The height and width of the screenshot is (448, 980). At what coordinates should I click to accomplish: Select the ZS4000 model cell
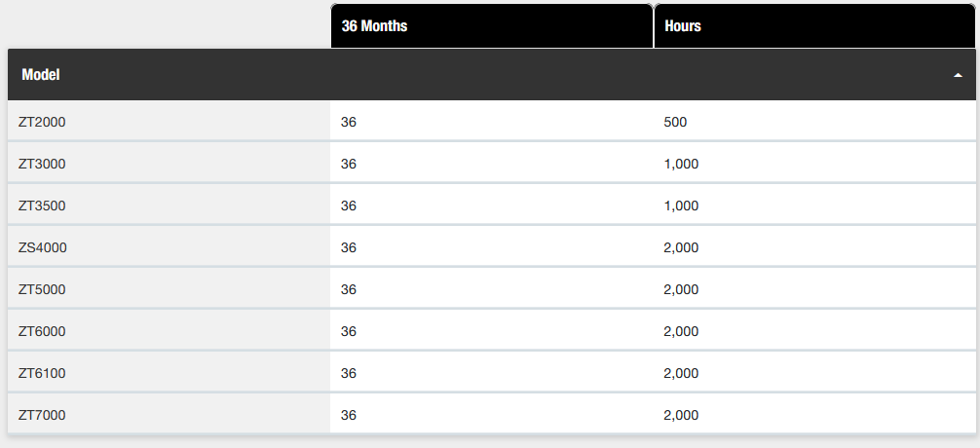(169, 247)
